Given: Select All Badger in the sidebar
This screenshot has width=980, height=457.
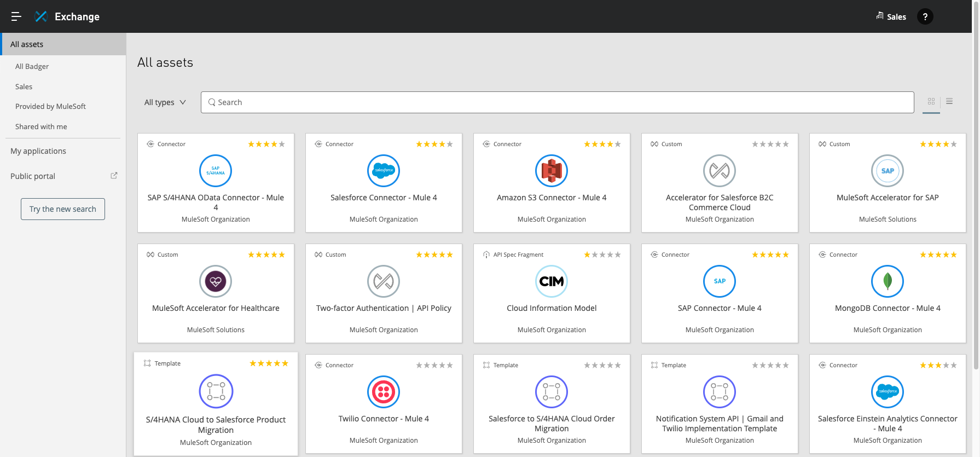Looking at the screenshot, I should (x=32, y=66).
